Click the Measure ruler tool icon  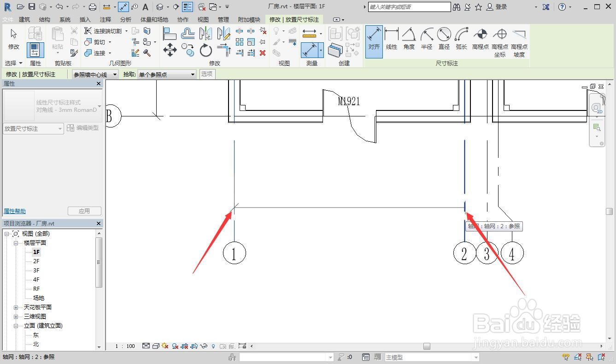(309, 34)
